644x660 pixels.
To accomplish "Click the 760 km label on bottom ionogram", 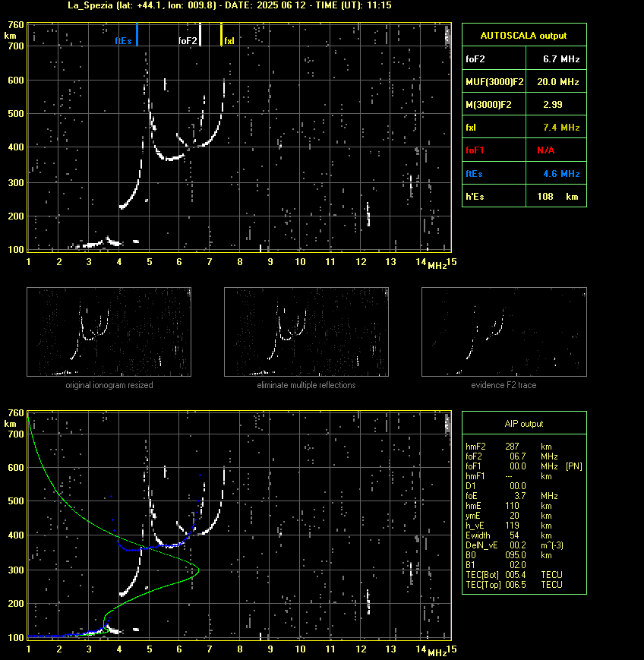I will click(x=16, y=413).
